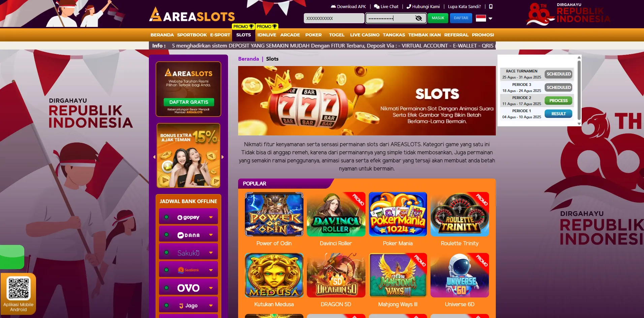Viewport: 644px width, 318px height.
Task: Open the Kutukan Medusa game icon
Action: pos(274,275)
